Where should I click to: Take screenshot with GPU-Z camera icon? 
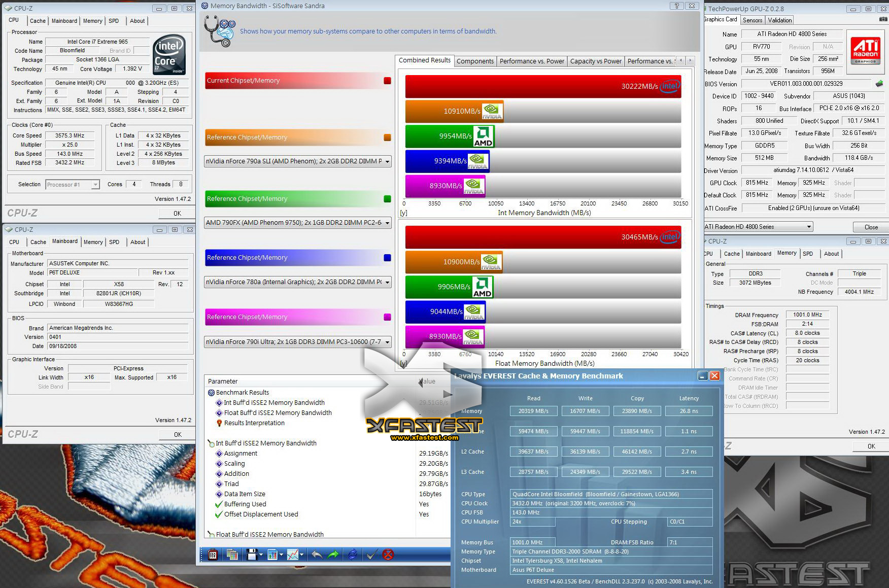[x=883, y=19]
